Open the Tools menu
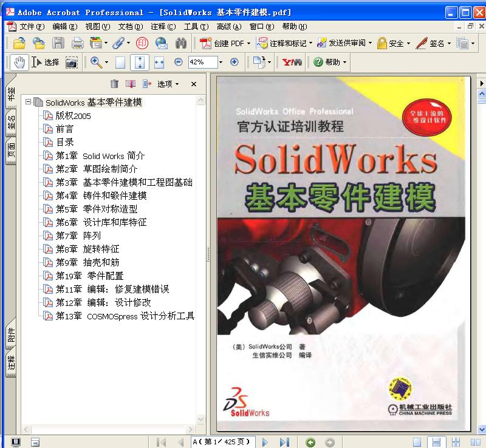 196,27
